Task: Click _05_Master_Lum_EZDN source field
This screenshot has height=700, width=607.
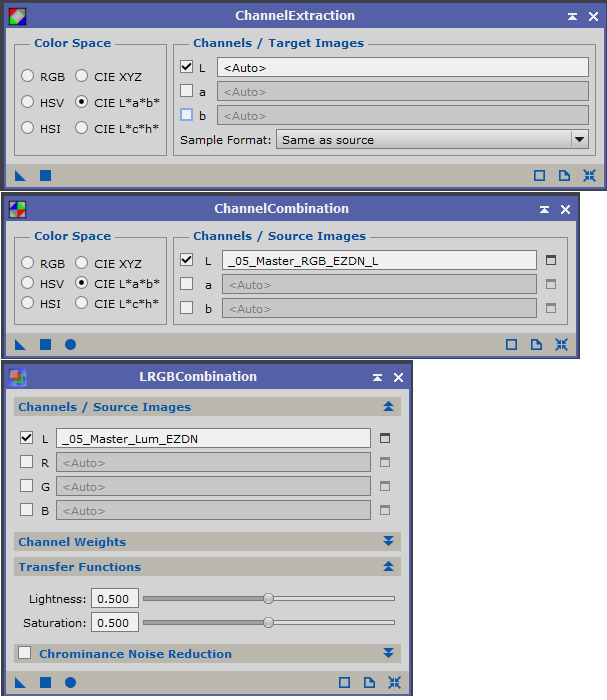Action: 213,438
